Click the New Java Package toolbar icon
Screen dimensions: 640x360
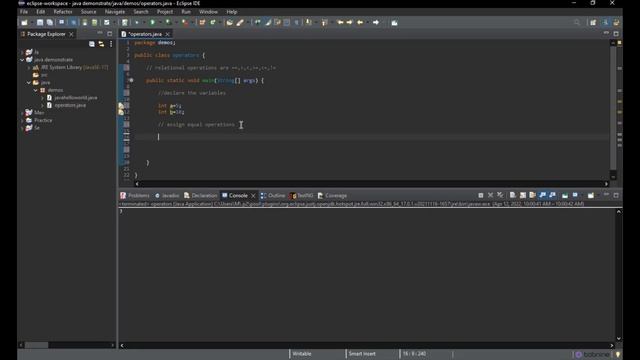[202, 22]
